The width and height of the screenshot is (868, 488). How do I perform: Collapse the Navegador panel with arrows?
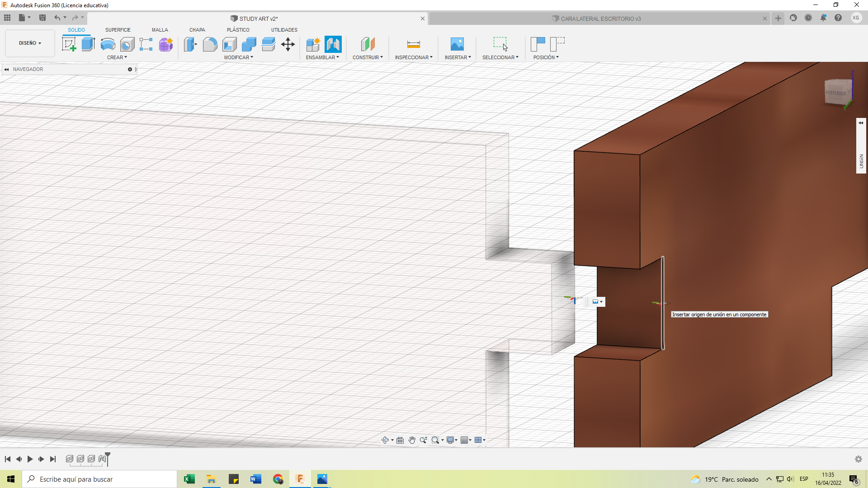click(6, 70)
